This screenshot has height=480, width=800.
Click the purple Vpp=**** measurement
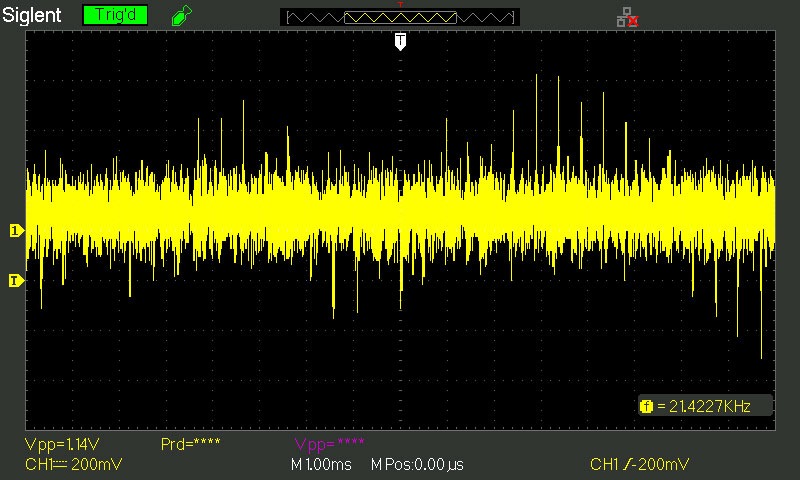(330, 444)
